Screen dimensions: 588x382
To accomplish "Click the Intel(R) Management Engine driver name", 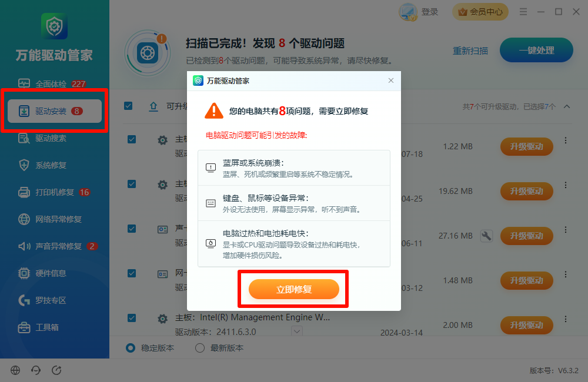I will [265, 317].
